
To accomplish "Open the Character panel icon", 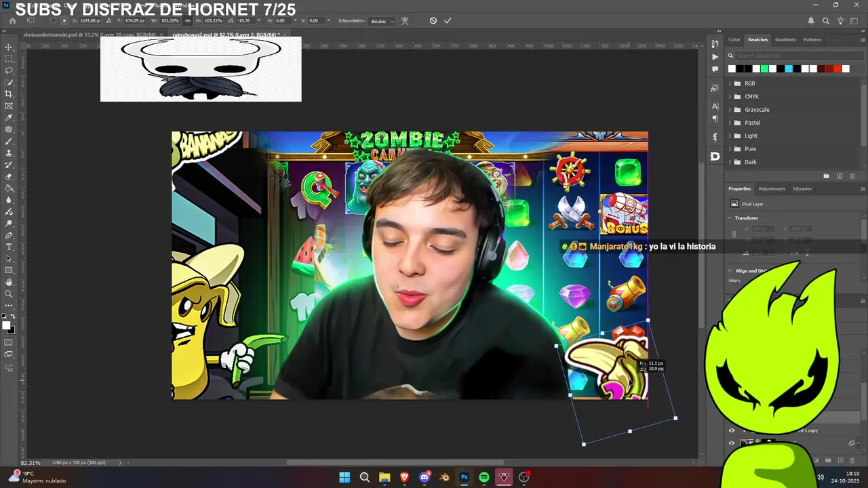I will click(715, 106).
